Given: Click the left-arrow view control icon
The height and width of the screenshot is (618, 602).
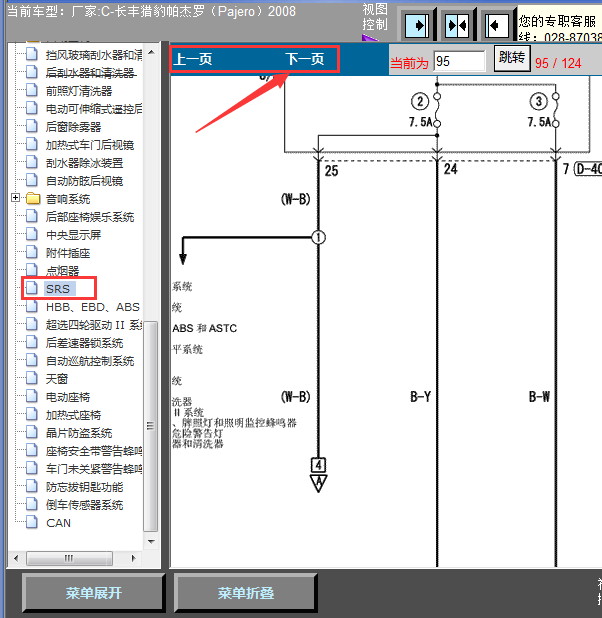Looking at the screenshot, I should point(496,26).
